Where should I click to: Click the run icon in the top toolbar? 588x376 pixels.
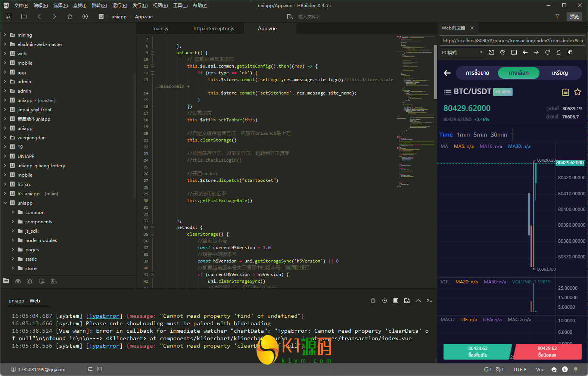85,16
